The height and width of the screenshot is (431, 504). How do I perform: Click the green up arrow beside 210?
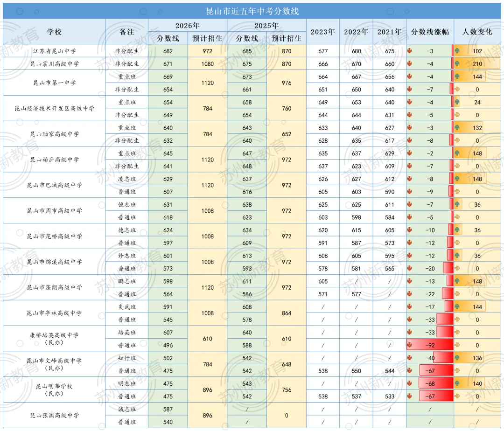tap(457, 63)
